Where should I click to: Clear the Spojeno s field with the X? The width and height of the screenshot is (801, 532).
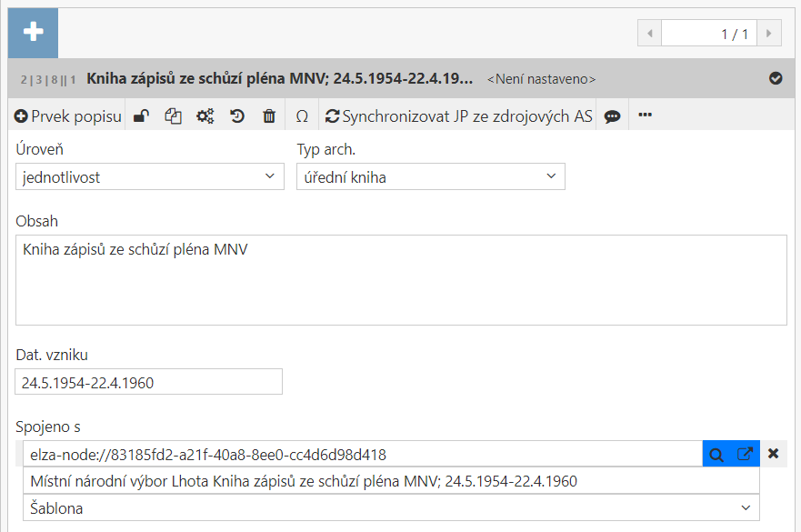tap(774, 453)
